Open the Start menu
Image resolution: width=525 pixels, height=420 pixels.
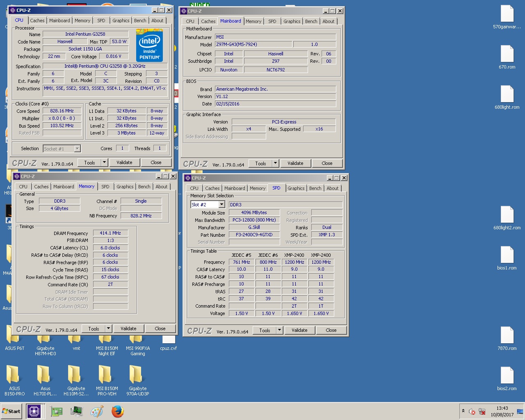[11, 411]
